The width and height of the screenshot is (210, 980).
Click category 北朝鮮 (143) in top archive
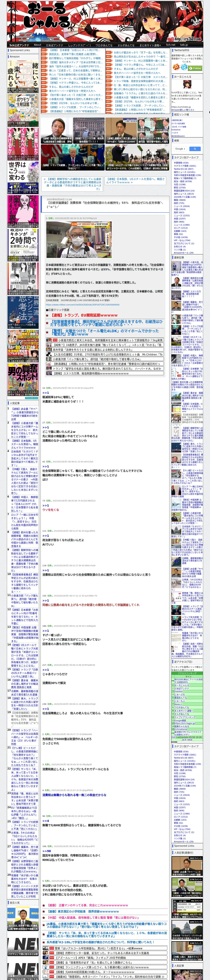coord(180,231)
